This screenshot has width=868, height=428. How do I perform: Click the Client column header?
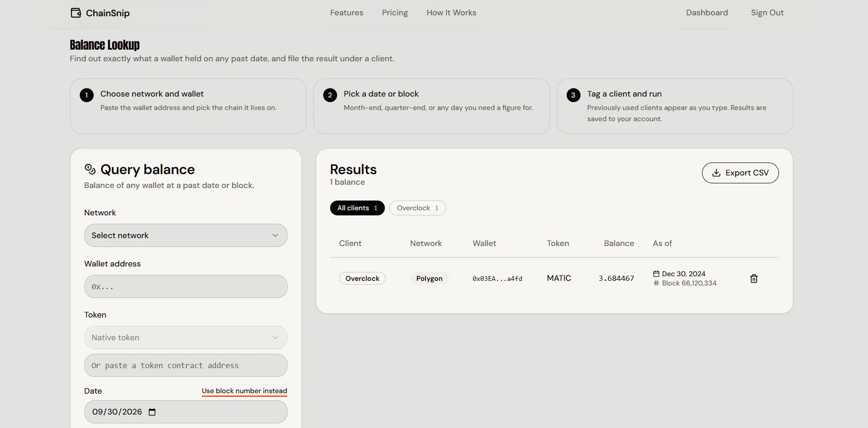tap(350, 243)
